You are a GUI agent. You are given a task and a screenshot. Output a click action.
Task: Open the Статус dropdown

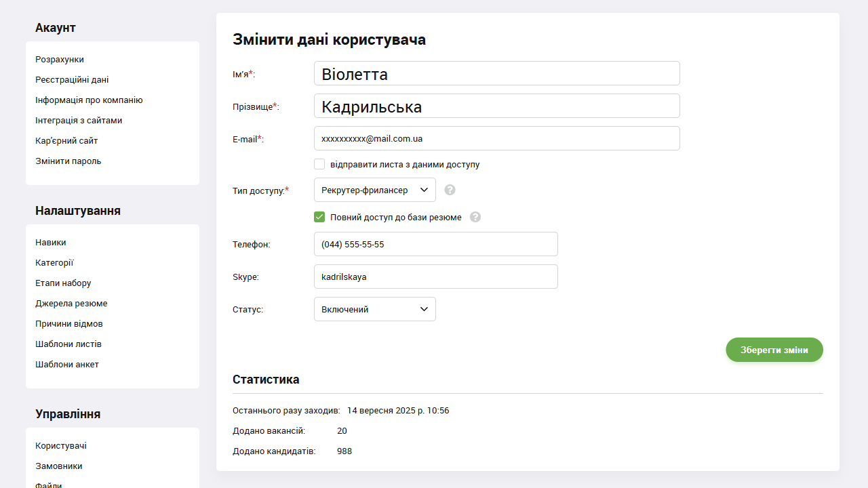(x=374, y=309)
